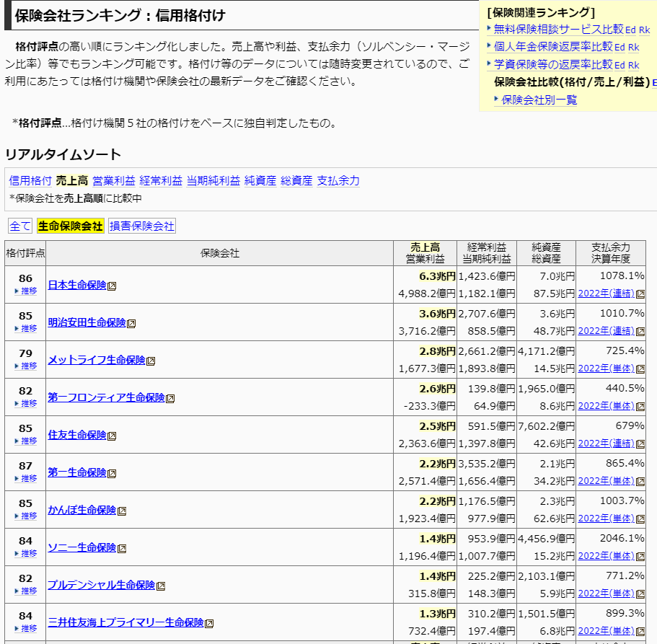657x644 pixels.
Task: Click 売上高 営業利益 column header
Action: coord(425,253)
